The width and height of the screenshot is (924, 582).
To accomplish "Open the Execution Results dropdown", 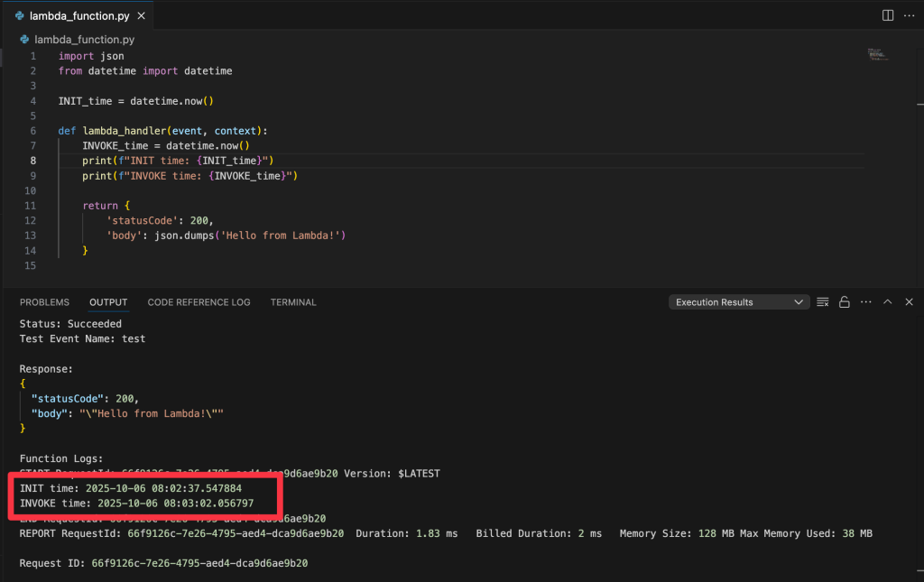I will tap(739, 302).
